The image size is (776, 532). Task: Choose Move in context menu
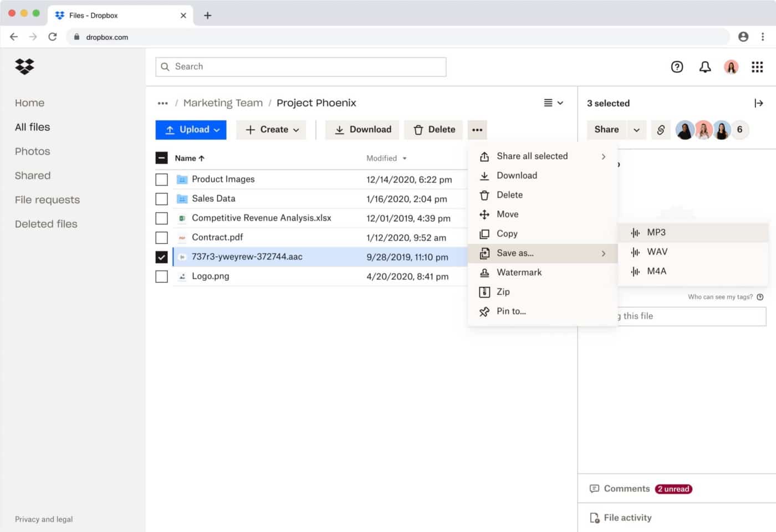pos(543,214)
